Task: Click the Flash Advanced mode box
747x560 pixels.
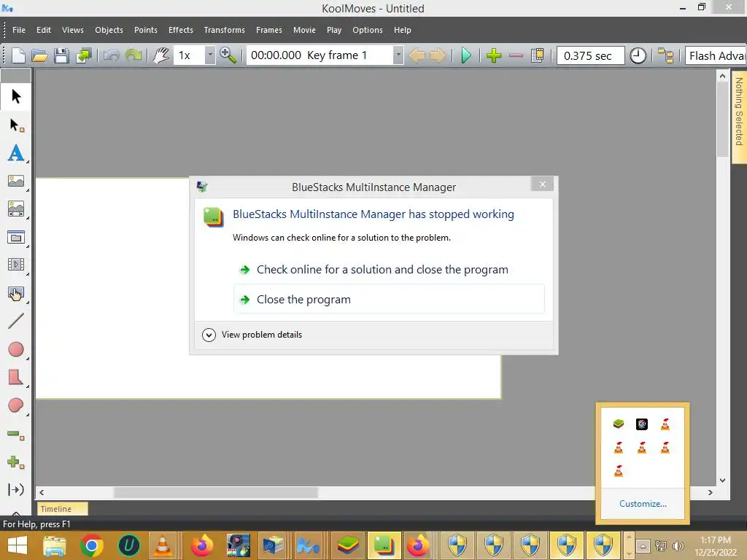Action: click(x=716, y=55)
